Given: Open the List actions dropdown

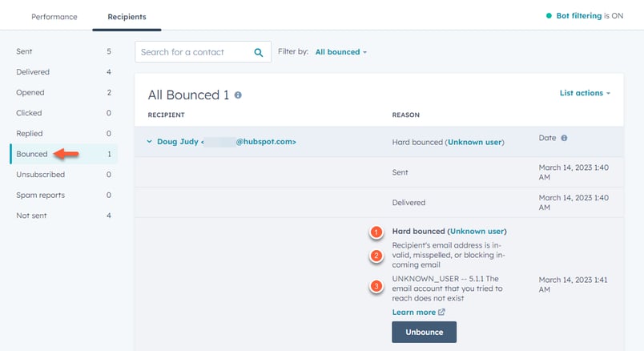Looking at the screenshot, I should [585, 93].
